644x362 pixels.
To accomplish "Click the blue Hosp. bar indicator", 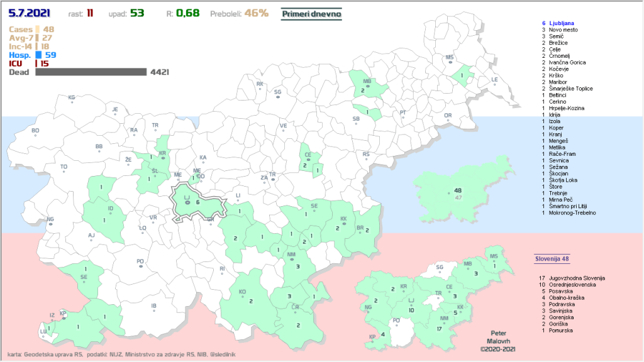I will [x=38, y=55].
